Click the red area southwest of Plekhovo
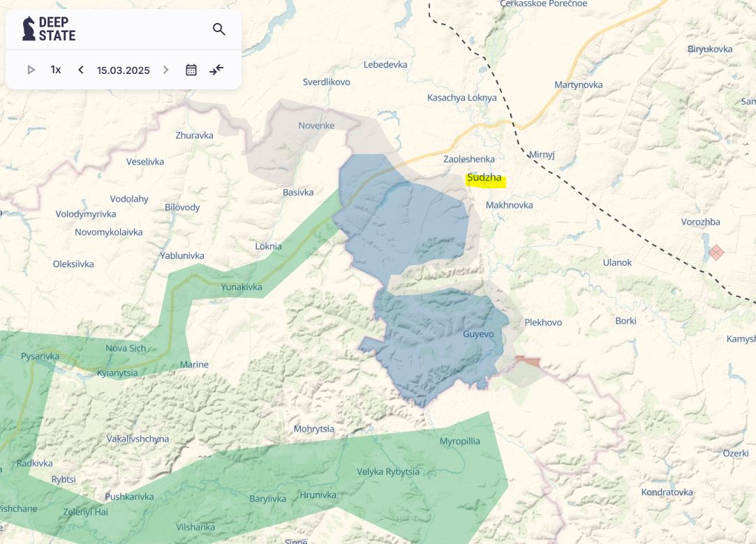The height and width of the screenshot is (544, 756). (527, 361)
